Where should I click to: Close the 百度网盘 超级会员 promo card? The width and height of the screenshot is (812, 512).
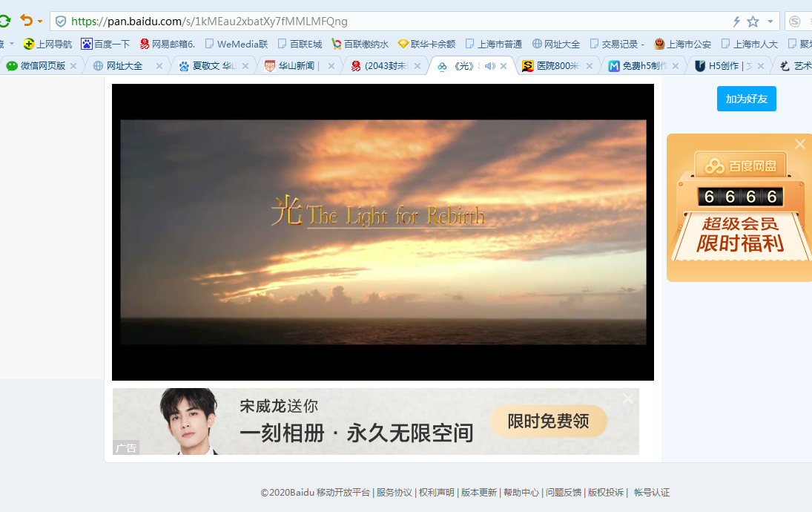pyautogui.click(x=799, y=144)
